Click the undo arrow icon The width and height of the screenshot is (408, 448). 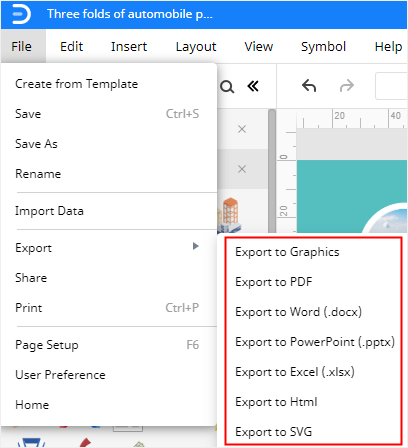click(x=309, y=86)
